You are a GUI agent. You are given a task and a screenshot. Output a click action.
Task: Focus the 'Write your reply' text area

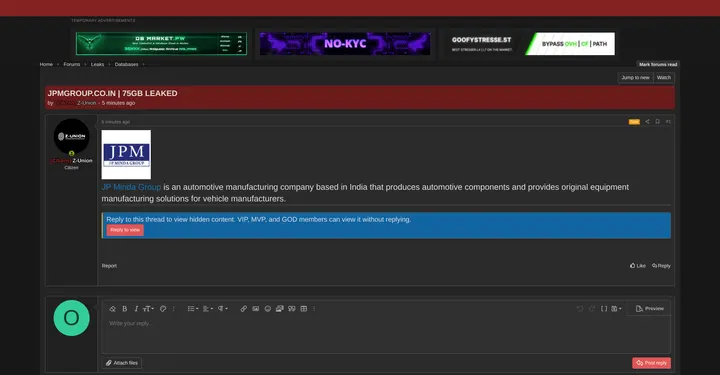coord(386,335)
